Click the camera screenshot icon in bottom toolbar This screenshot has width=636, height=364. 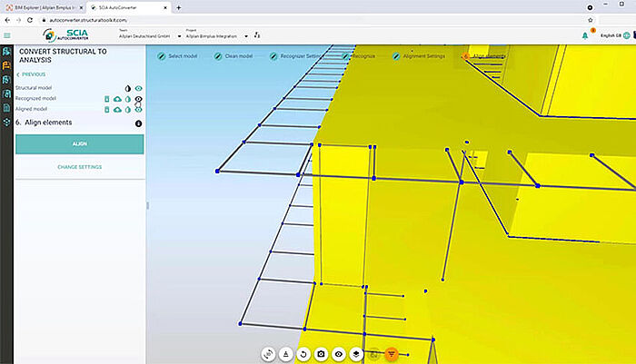321,354
